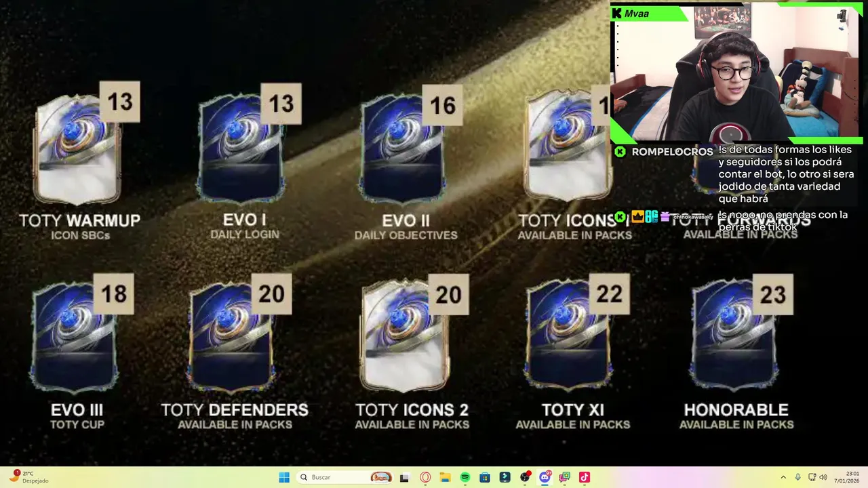Click date badge 20 on TOTY ICONS 2
This screenshot has width=868, height=488.
coord(448,295)
